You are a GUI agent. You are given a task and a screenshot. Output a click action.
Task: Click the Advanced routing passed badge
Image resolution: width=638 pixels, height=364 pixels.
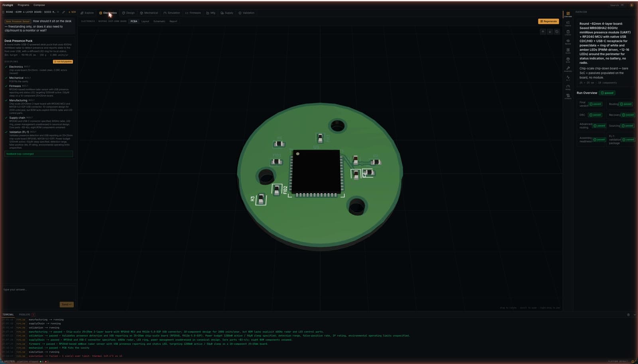point(599,126)
